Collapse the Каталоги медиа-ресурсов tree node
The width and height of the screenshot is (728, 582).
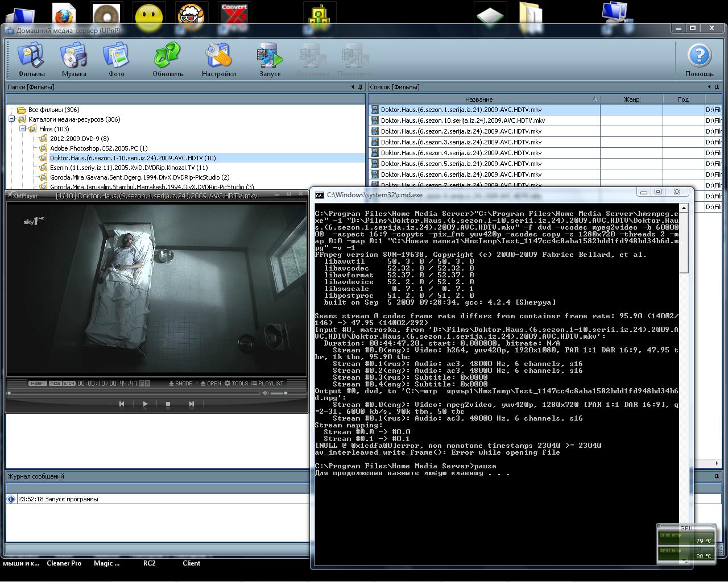click(x=11, y=119)
